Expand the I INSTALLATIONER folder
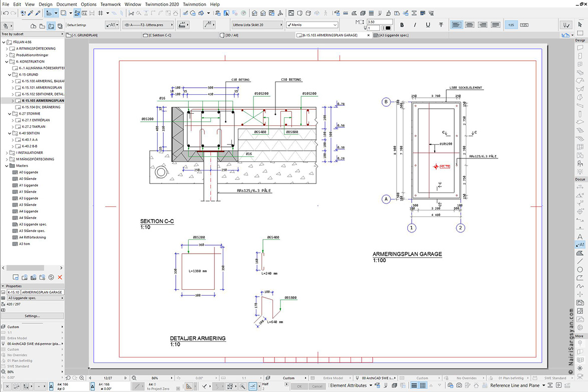Screen dimensions: 588x392 click(x=7, y=152)
